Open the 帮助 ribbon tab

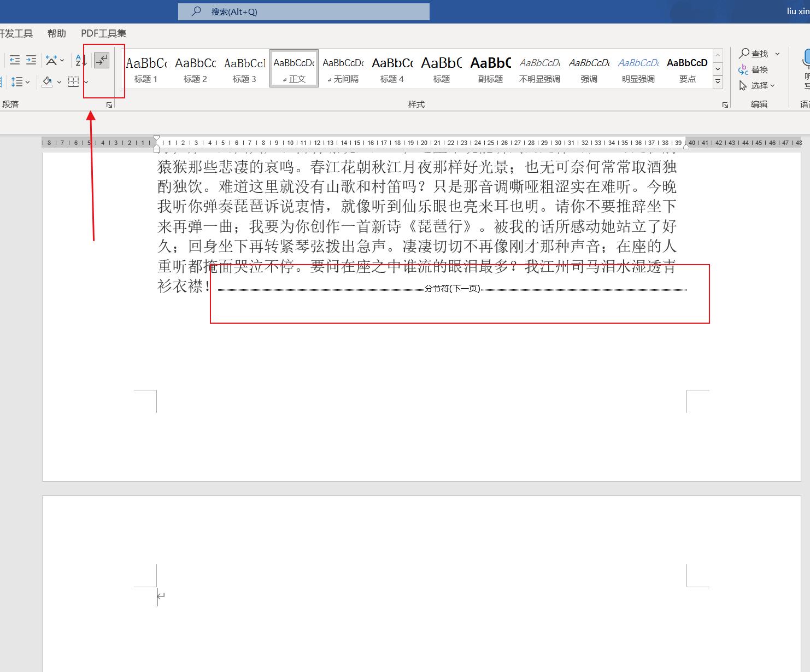pos(57,33)
